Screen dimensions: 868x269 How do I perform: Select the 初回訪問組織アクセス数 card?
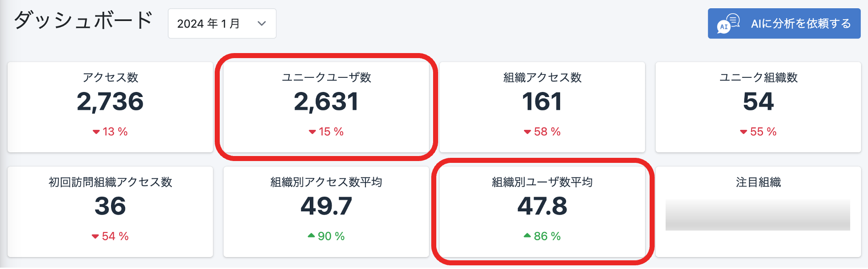[110, 212]
